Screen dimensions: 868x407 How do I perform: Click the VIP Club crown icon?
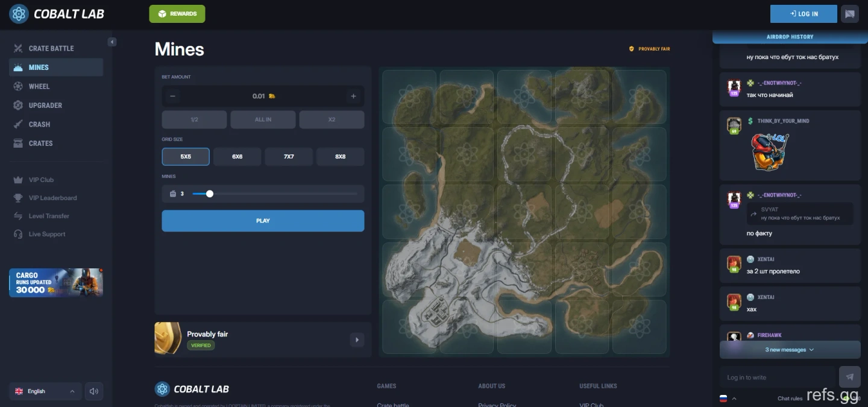(18, 180)
